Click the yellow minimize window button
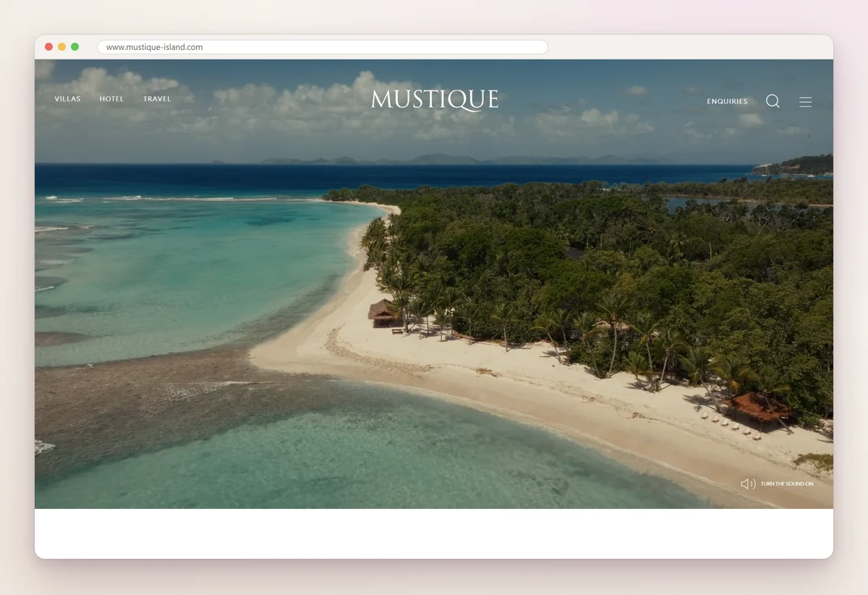Screen dimensions: 868x595 (61, 46)
